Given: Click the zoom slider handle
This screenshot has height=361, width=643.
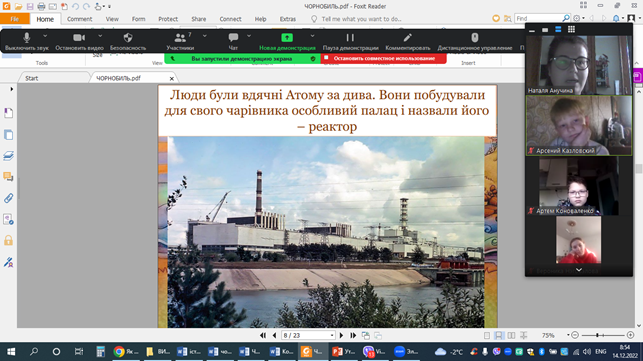Looking at the screenshot, I should pos(597,335).
